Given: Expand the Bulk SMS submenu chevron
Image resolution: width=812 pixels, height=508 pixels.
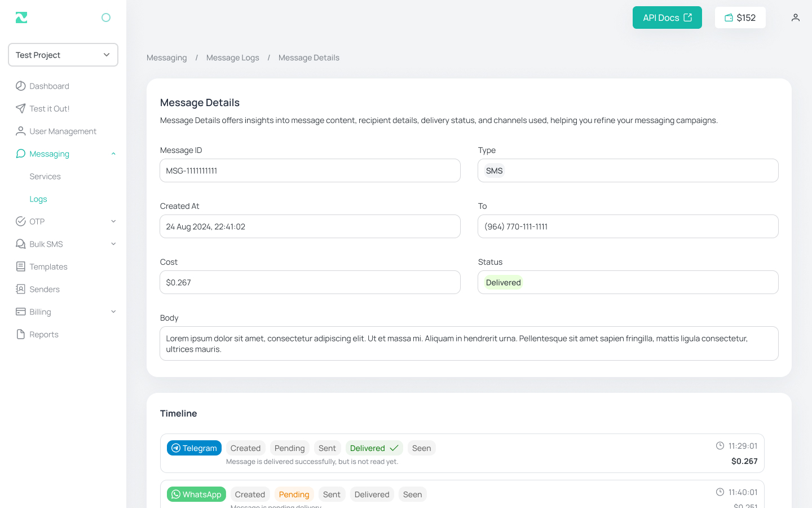Looking at the screenshot, I should 113,244.
